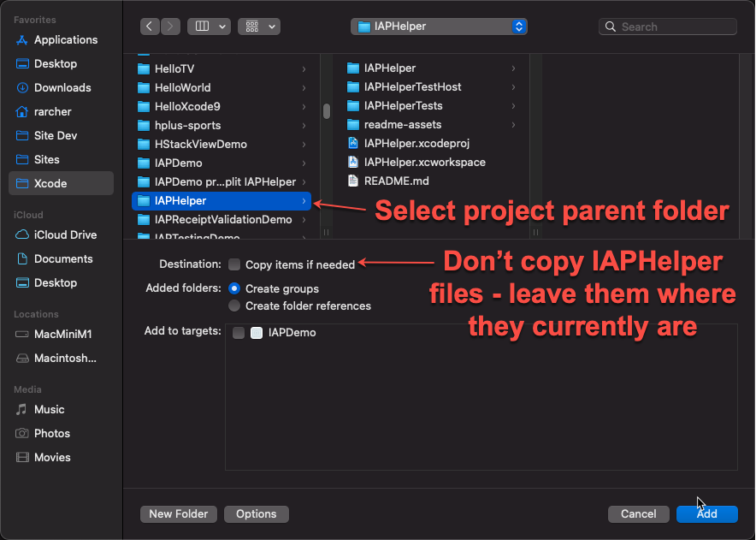756x540 pixels.
Task: Select the readme-assets folder
Action: (x=432, y=124)
